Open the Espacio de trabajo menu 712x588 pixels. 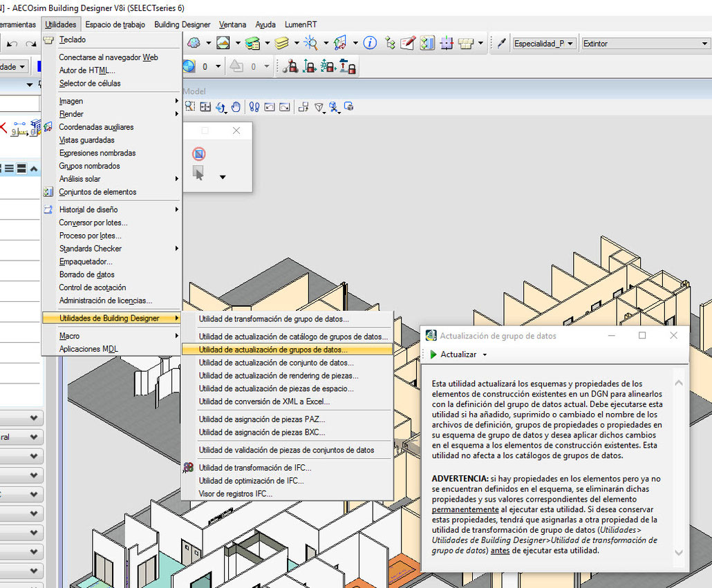tap(115, 24)
